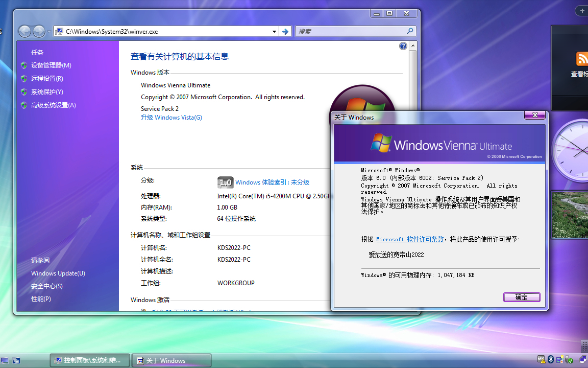This screenshot has width=588, height=368.
Task: Click the network connection tray icon
Action: [x=583, y=360]
